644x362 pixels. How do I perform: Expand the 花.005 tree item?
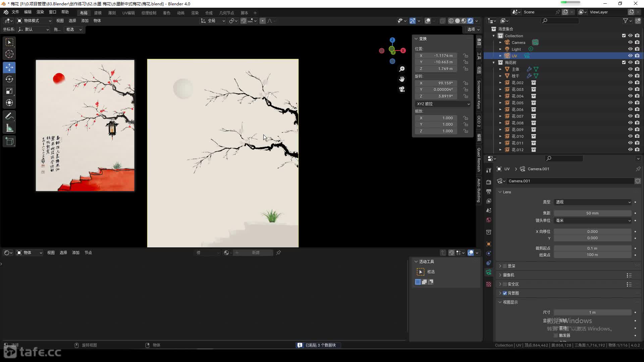click(x=500, y=103)
